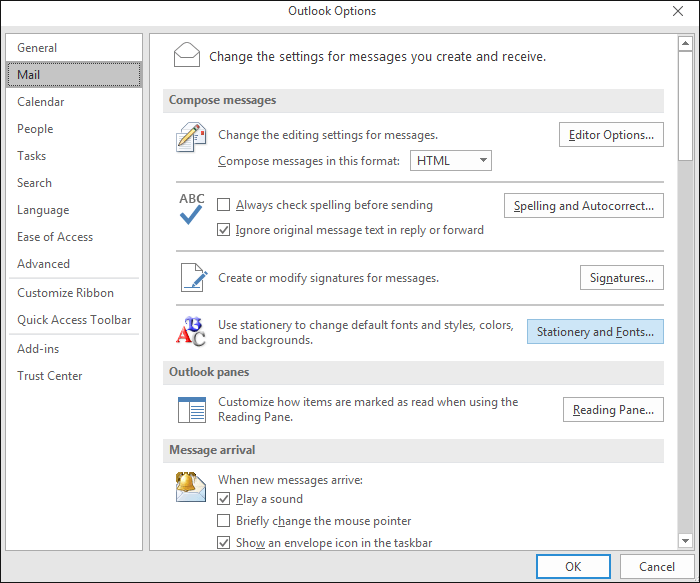
Task: Click the scrollbar up arrow
Action: [x=685, y=44]
